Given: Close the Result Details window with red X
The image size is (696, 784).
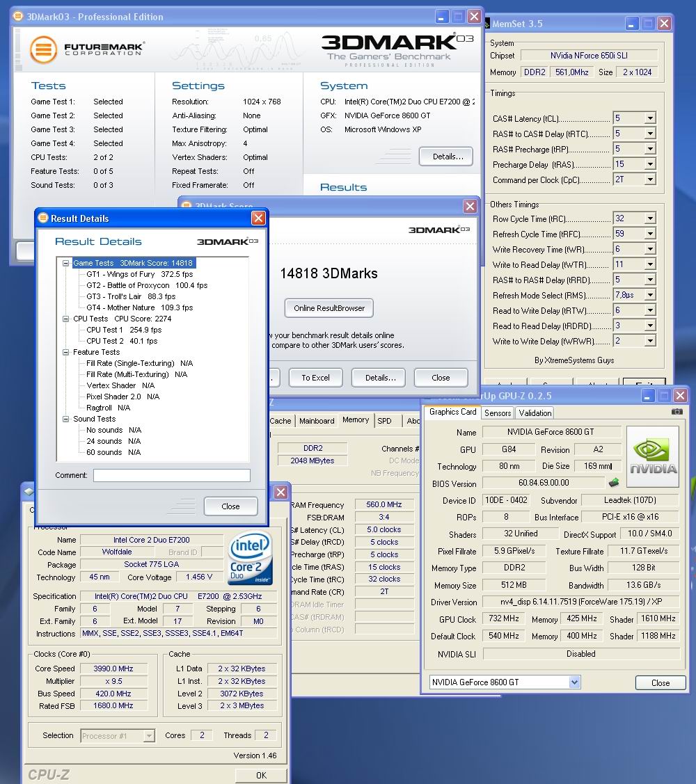Looking at the screenshot, I should (258, 218).
